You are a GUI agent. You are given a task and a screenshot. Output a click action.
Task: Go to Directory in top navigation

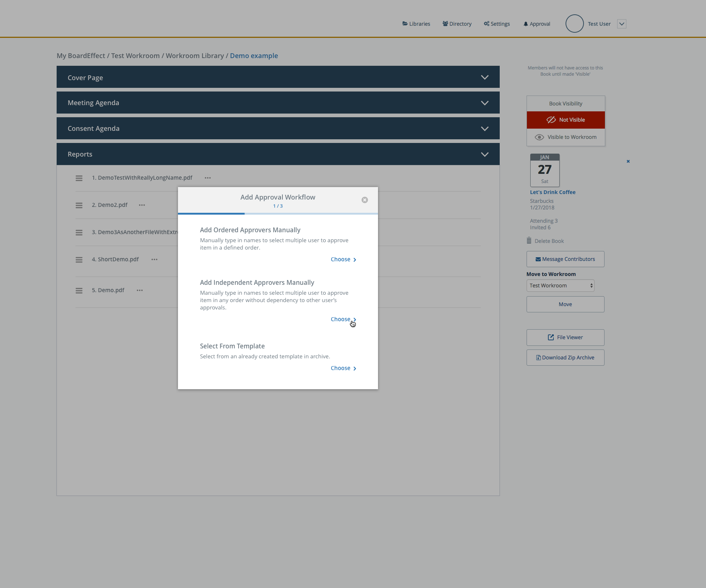pyautogui.click(x=457, y=24)
